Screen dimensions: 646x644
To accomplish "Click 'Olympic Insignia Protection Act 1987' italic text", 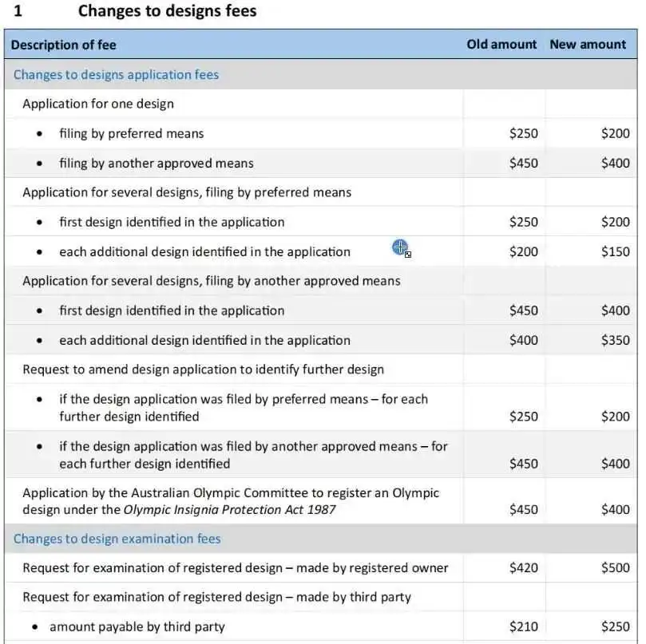I will pos(229,510).
